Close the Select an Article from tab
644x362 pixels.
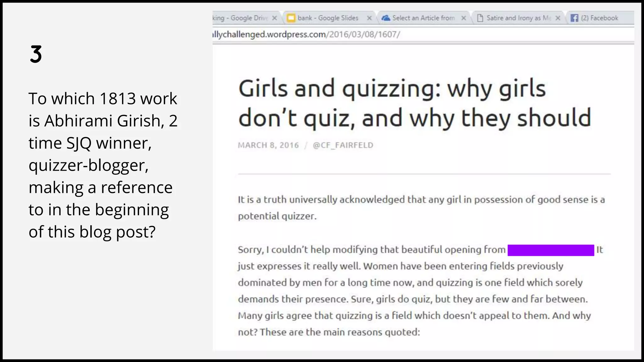pyautogui.click(x=464, y=18)
